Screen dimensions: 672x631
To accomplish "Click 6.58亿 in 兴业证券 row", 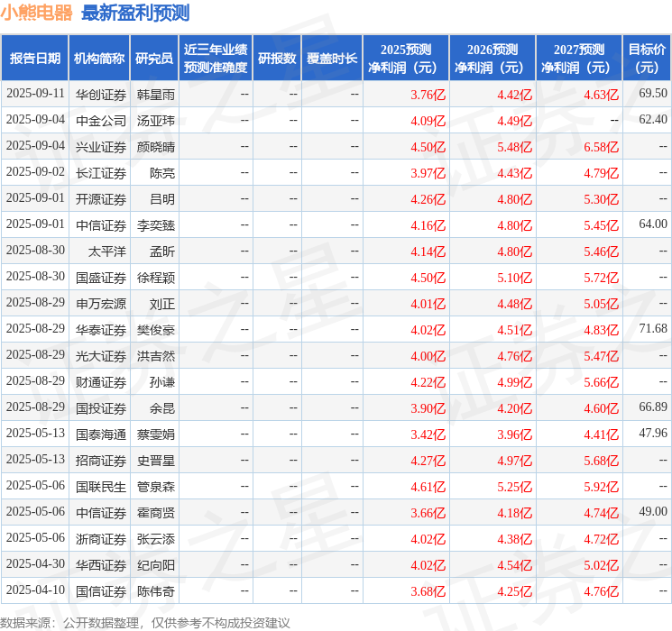I will point(601,147).
